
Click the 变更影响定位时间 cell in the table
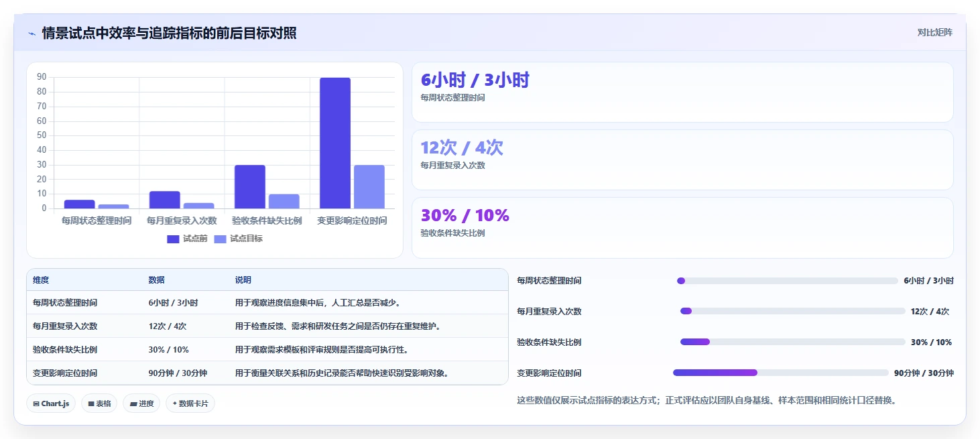[65, 373]
